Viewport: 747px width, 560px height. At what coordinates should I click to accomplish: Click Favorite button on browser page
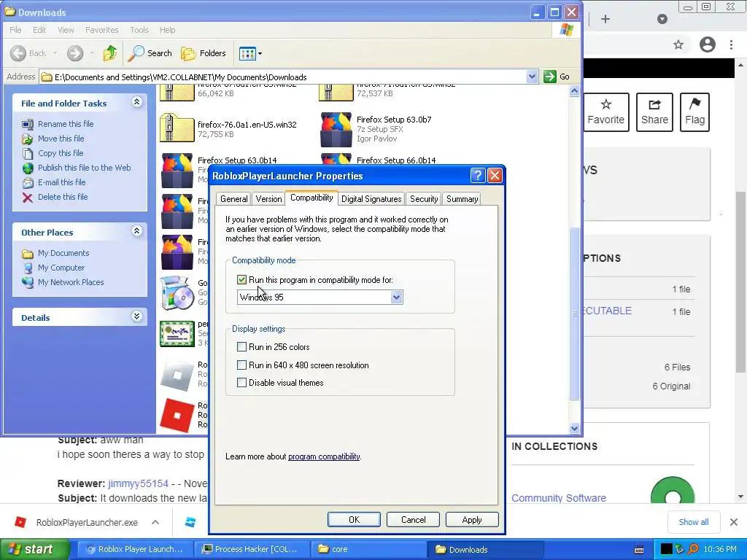[605, 112]
